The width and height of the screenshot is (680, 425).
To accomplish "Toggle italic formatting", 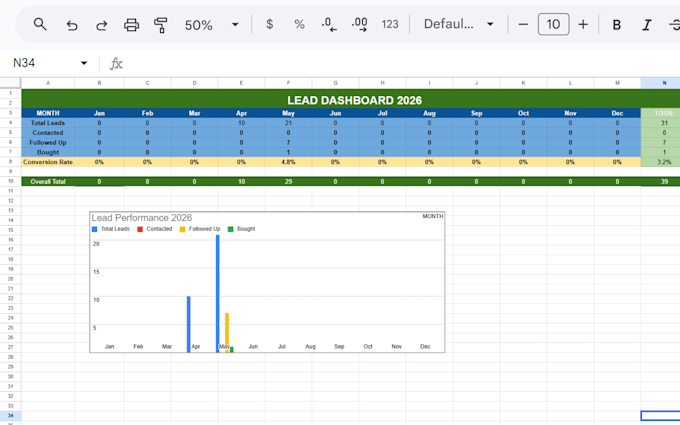I will point(647,25).
